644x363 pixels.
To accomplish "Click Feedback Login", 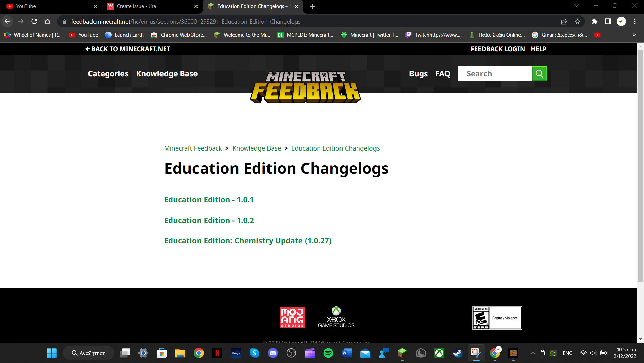I will coord(498,49).
